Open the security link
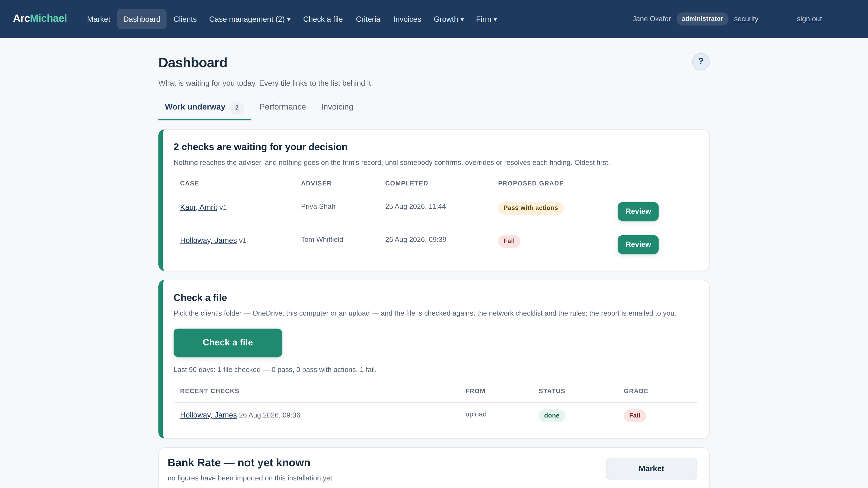868x488 pixels. pyautogui.click(x=746, y=19)
